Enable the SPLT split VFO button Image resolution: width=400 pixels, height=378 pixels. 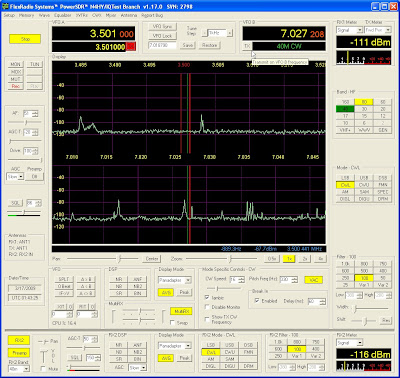point(64,279)
